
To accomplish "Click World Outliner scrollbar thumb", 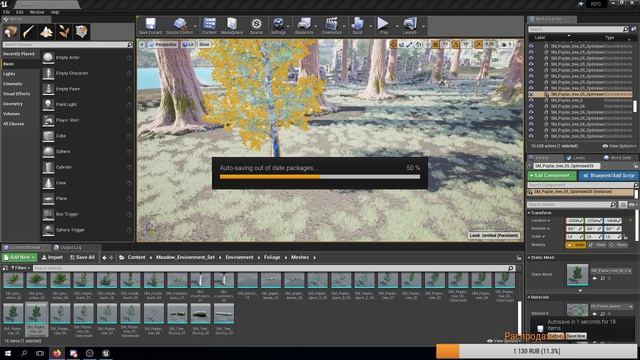I will click(x=635, y=106).
